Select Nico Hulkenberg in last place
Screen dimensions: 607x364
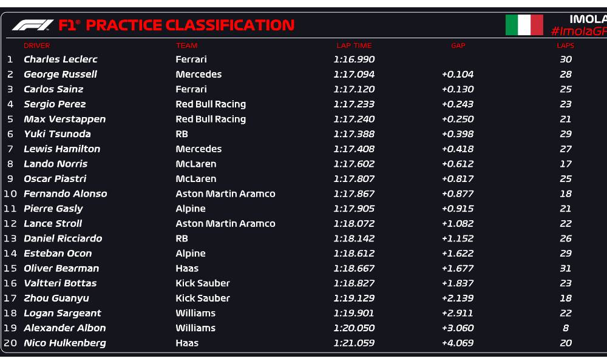[x=64, y=343]
